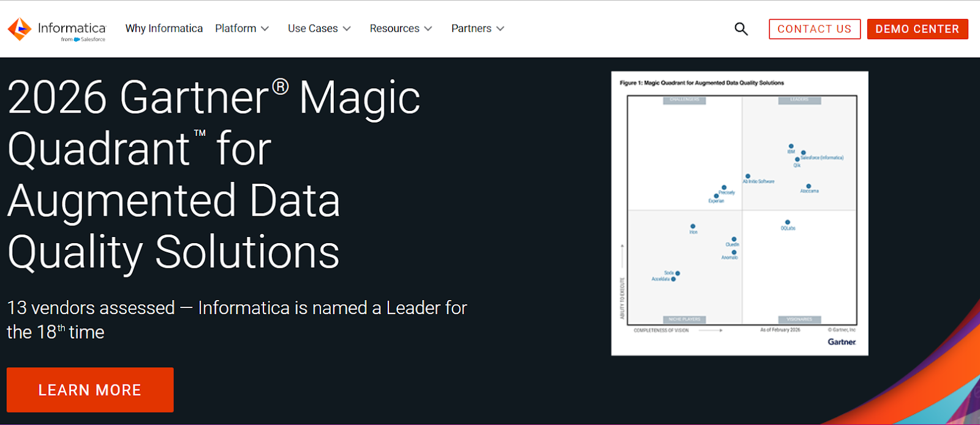Expand the Platform dropdown chevron
The width and height of the screenshot is (980, 425).
point(265,29)
